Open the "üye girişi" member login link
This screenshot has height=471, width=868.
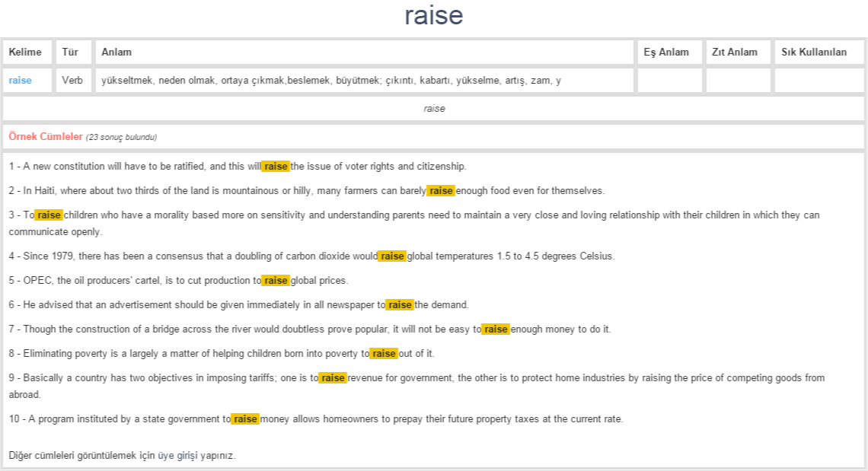177,456
